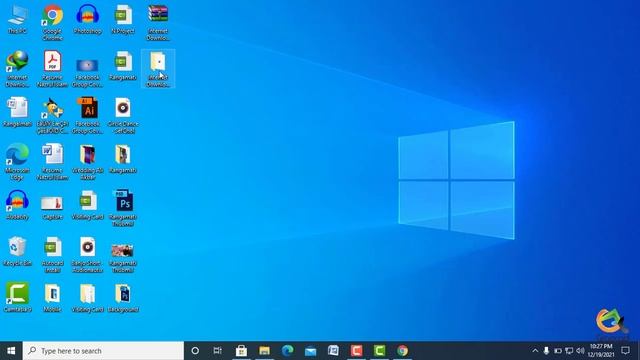The image size is (640, 360).
Task: Select the Background folder
Action: [123, 298]
